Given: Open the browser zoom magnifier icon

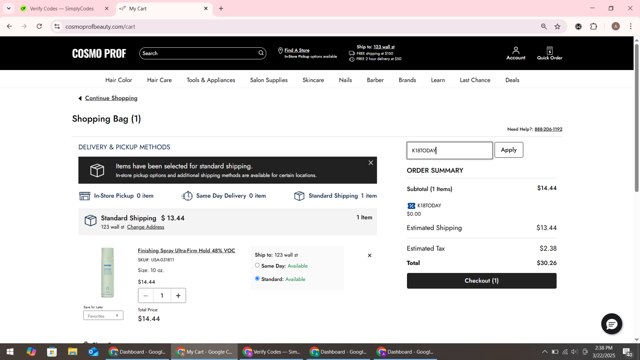Looking at the screenshot, I should point(544,27).
